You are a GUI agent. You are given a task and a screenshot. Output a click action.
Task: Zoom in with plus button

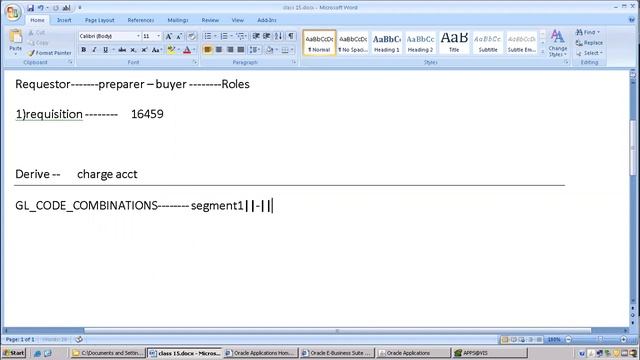(x=623, y=339)
